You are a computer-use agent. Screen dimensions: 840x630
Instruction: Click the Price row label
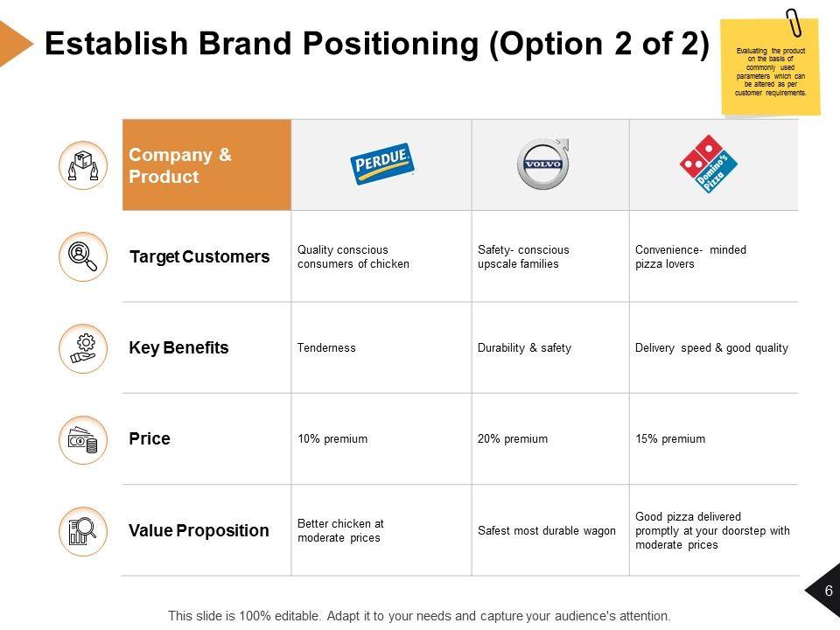tap(150, 439)
